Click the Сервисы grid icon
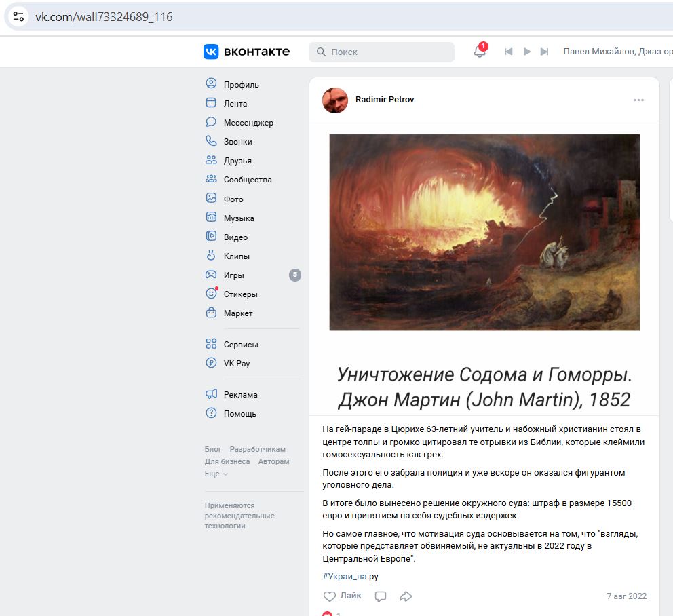Screen dimensions: 673x616 (211, 343)
